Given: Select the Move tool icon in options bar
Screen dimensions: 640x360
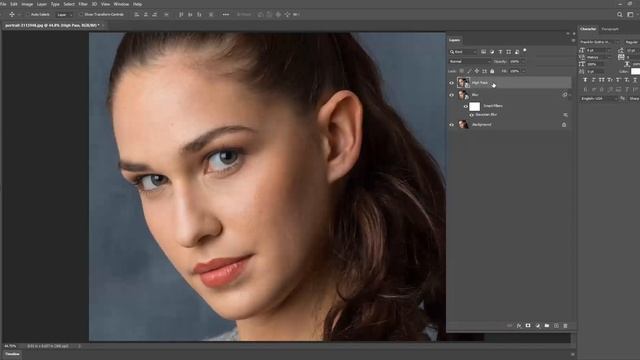Looking at the screenshot, I should click(12, 14).
